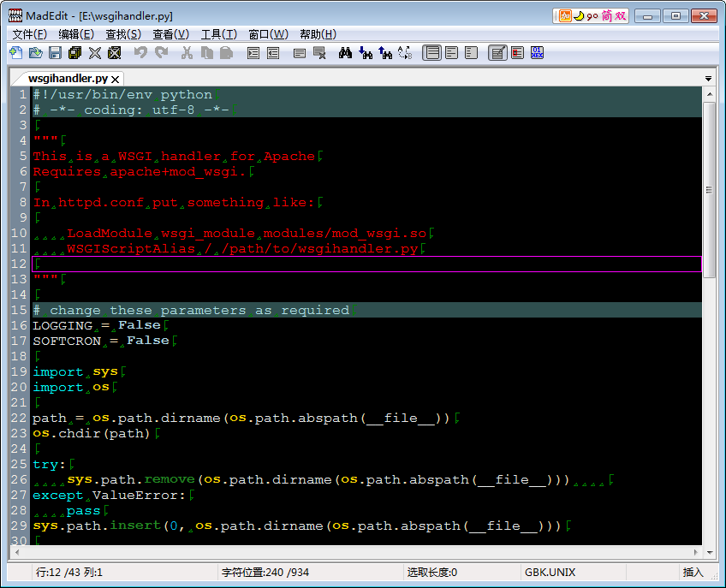Open the 查找(S) menu
This screenshot has height=588, width=726.
click(x=123, y=34)
